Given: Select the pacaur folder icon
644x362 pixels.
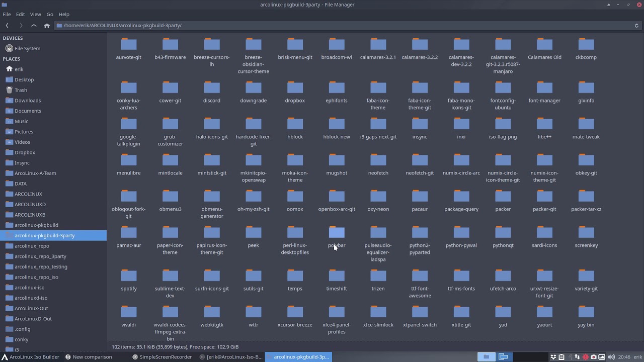Looking at the screenshot, I should [x=420, y=196].
